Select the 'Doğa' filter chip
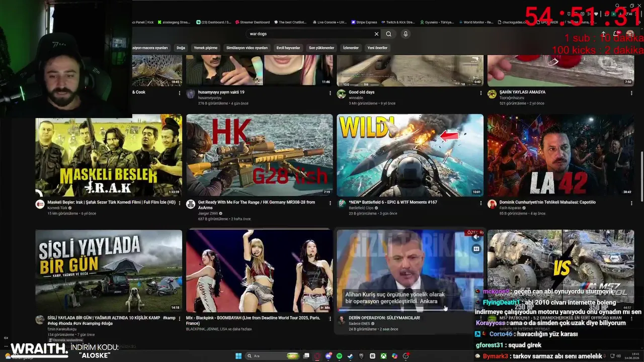 pos(181,48)
